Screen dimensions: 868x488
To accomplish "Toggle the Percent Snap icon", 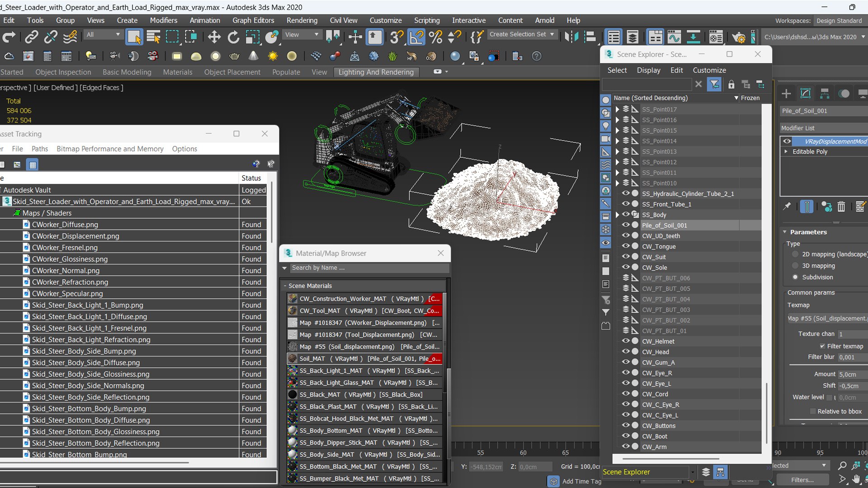I will (x=435, y=37).
